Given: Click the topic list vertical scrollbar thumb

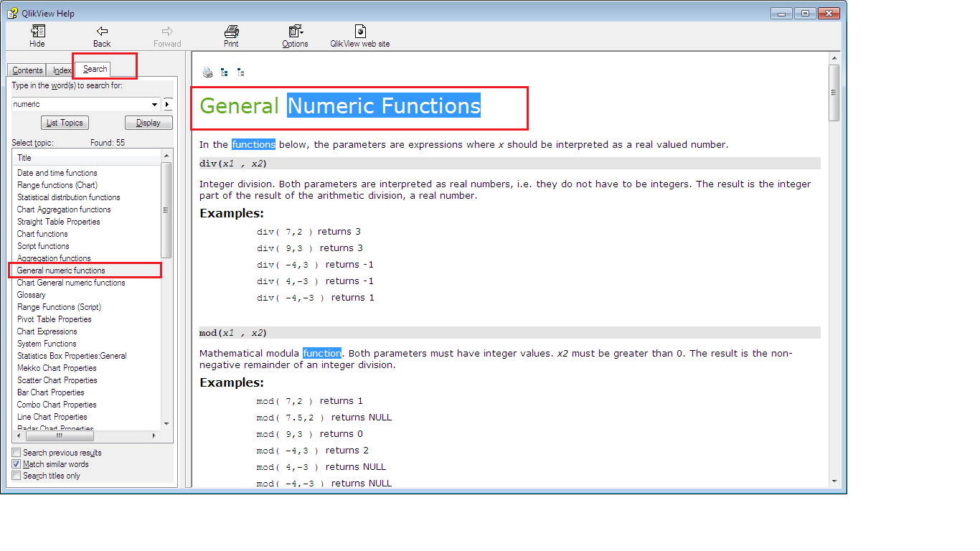Looking at the screenshot, I should [167, 210].
